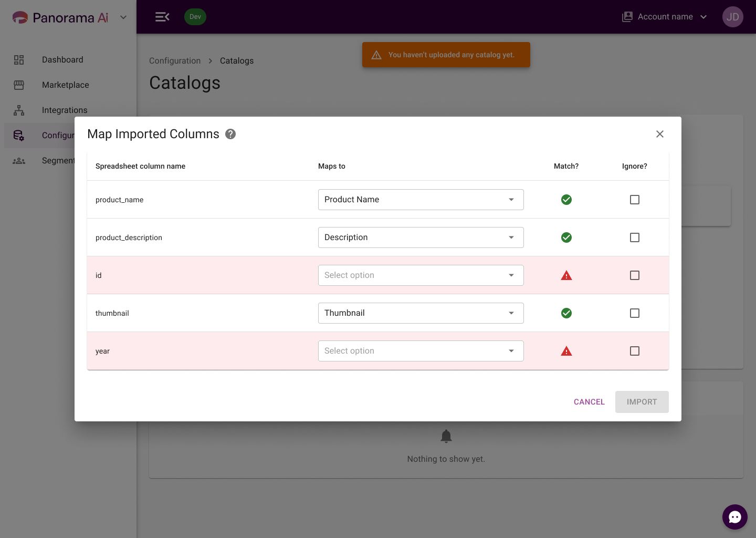
Task: Click the Marketplace storefront icon
Action: tap(19, 85)
